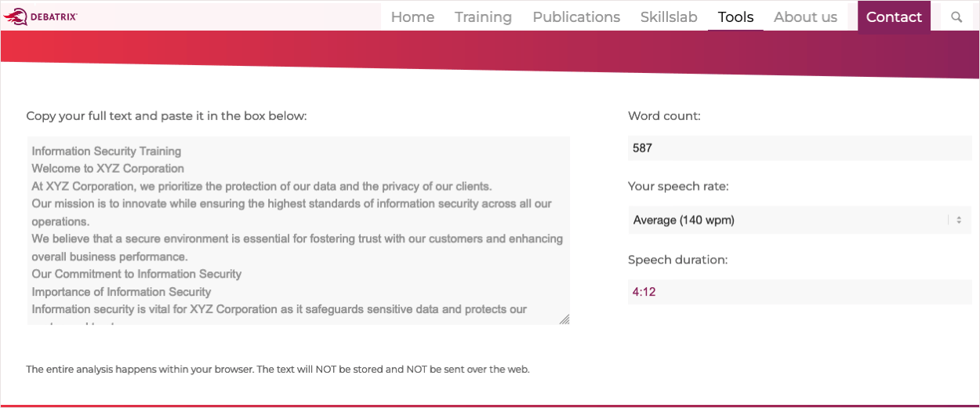Viewport: 980px width, 408px height.
Task: Open the search magnifier icon
Action: coord(956,16)
